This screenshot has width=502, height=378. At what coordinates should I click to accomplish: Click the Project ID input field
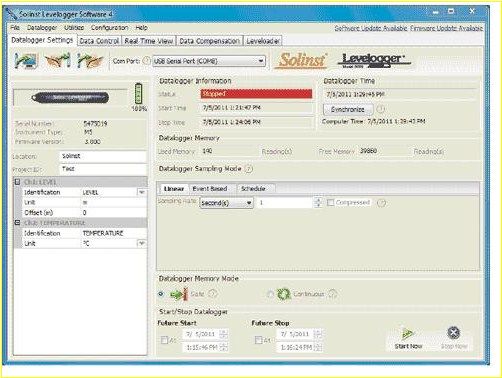click(x=103, y=169)
